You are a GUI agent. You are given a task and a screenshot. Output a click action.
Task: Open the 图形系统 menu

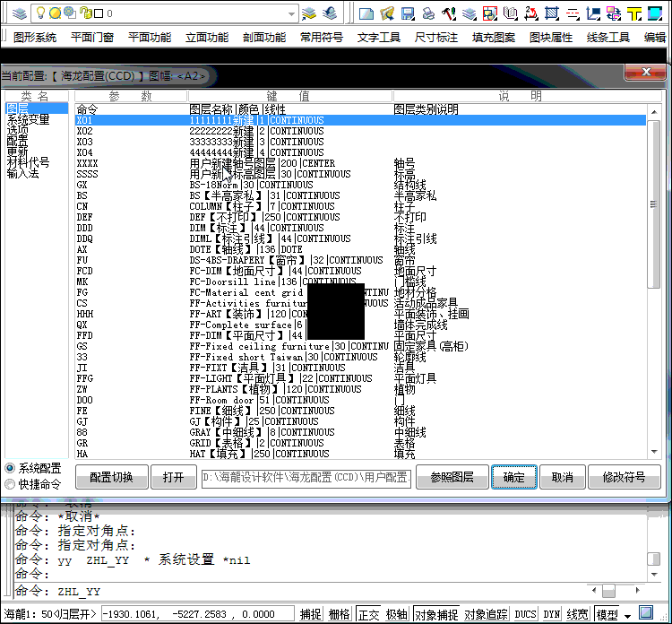click(x=35, y=38)
